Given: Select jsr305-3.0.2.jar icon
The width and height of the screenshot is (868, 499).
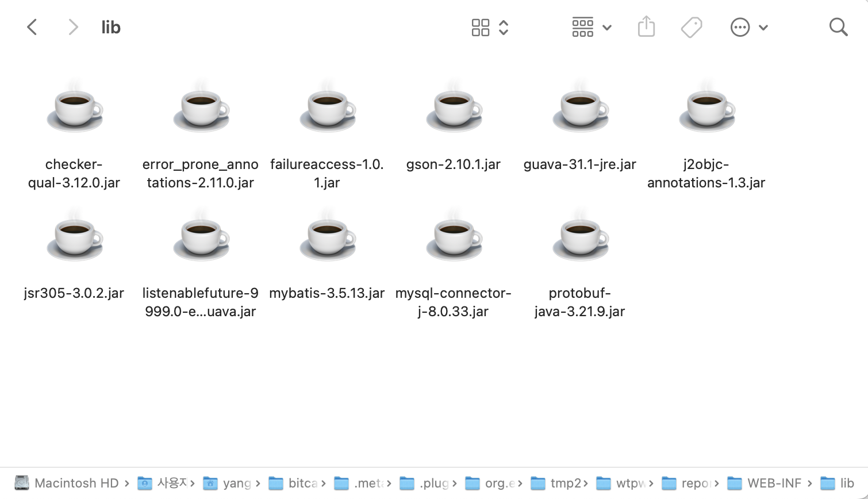Looking at the screenshot, I should [x=75, y=236].
